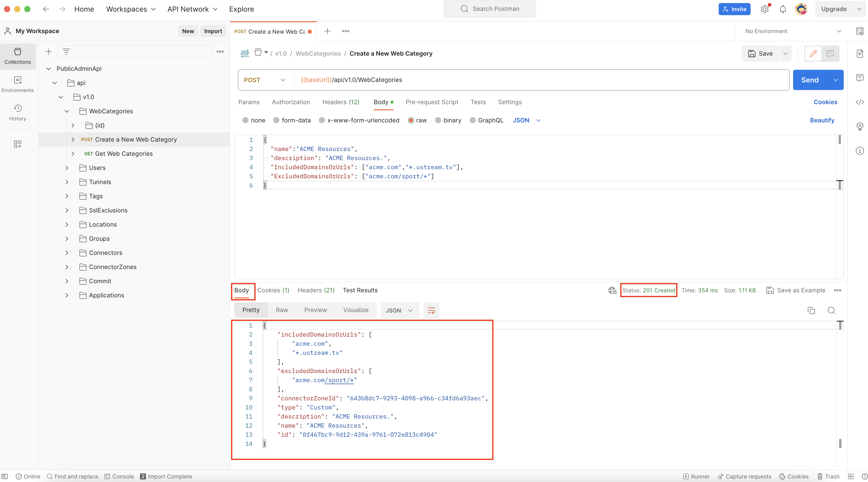Copy response body with copy icon
The width and height of the screenshot is (868, 482).
[x=811, y=311]
